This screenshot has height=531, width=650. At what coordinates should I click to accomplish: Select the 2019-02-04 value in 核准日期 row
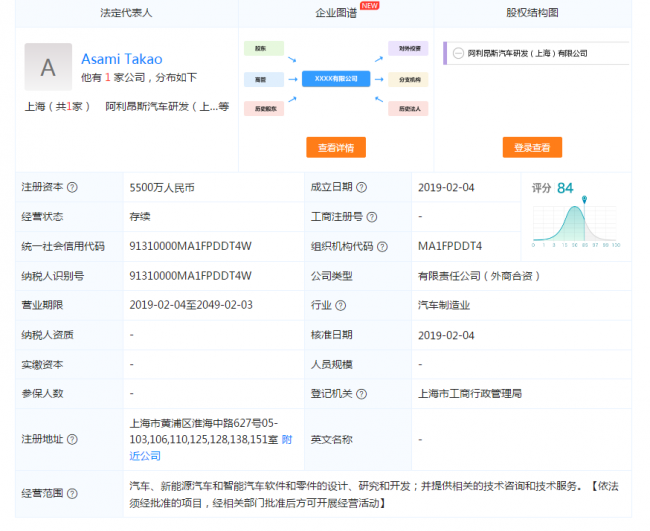click(446, 335)
